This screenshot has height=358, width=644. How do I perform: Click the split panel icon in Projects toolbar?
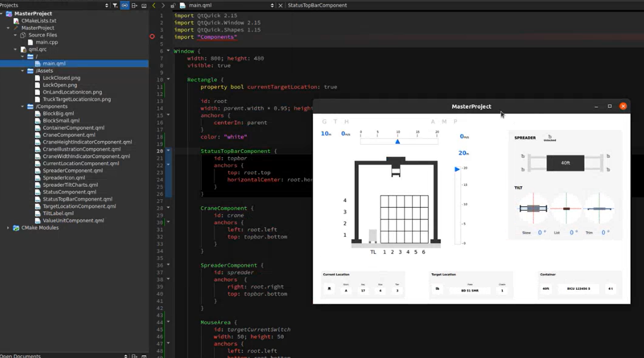coord(135,5)
